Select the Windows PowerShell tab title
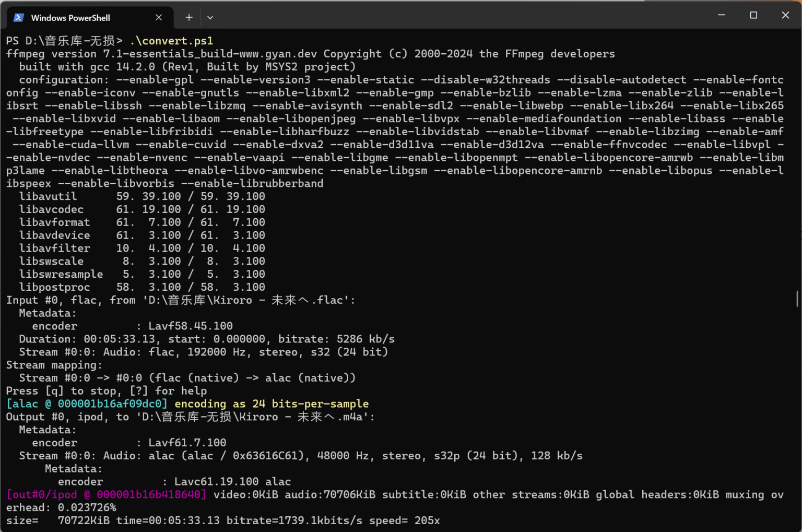This screenshot has height=532, width=802. (70, 18)
